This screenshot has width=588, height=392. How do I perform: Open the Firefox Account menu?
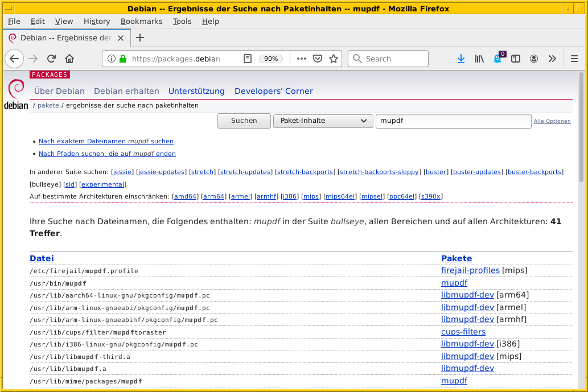pyautogui.click(x=533, y=59)
